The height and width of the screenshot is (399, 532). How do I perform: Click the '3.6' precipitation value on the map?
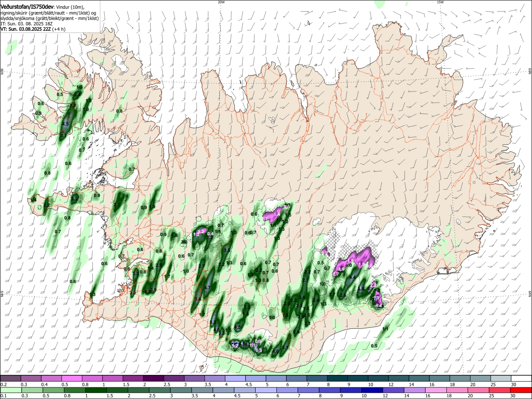(198, 298)
